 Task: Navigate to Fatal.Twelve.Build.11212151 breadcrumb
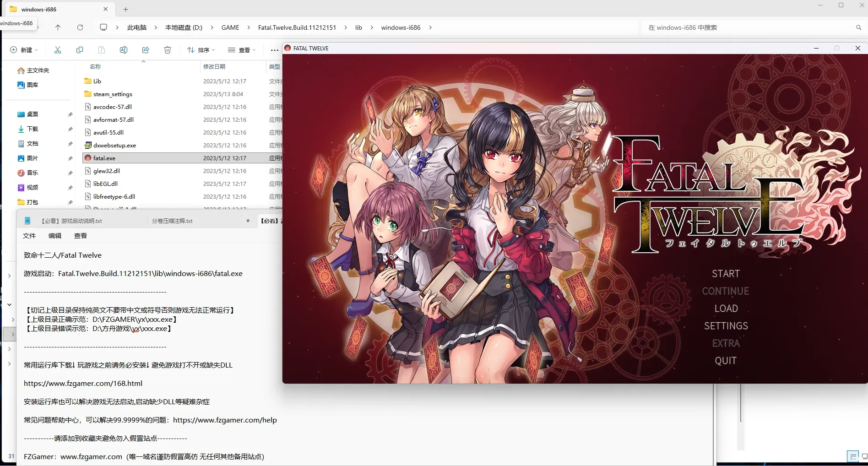click(297, 27)
